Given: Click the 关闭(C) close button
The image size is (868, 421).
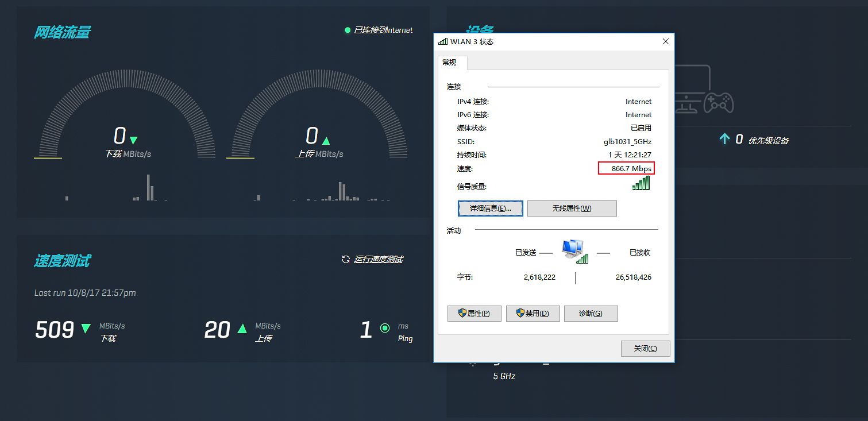Looking at the screenshot, I should pyautogui.click(x=645, y=349).
